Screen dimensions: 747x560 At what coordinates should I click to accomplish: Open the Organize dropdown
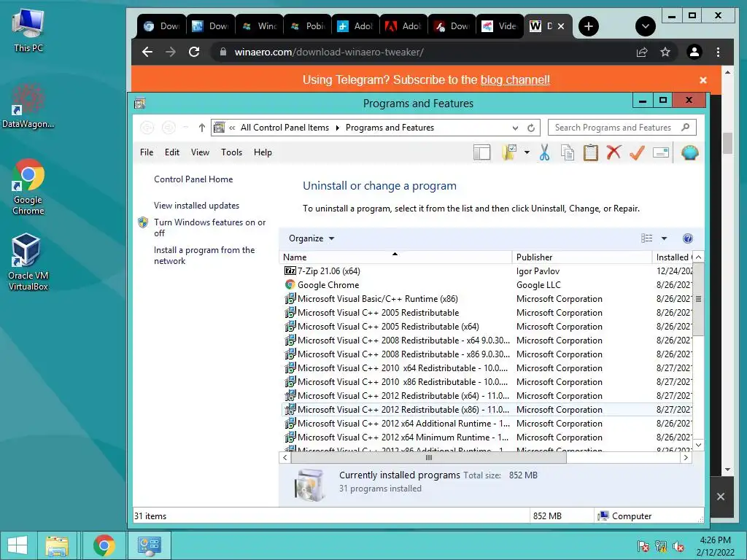click(311, 238)
